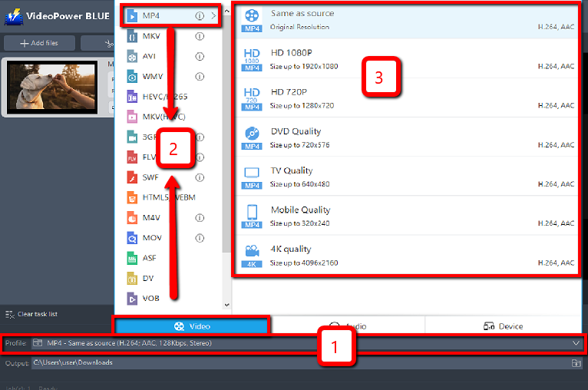
Task: Select the VOB label in the format list
Action: (150, 299)
